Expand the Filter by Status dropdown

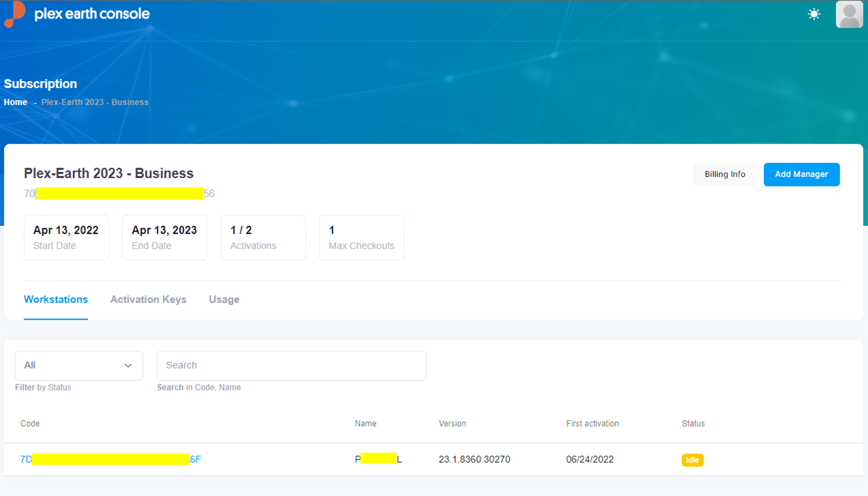(79, 366)
